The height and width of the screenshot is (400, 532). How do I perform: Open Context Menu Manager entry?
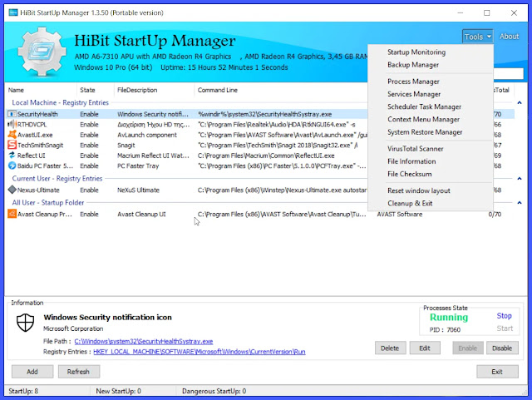pyautogui.click(x=423, y=119)
